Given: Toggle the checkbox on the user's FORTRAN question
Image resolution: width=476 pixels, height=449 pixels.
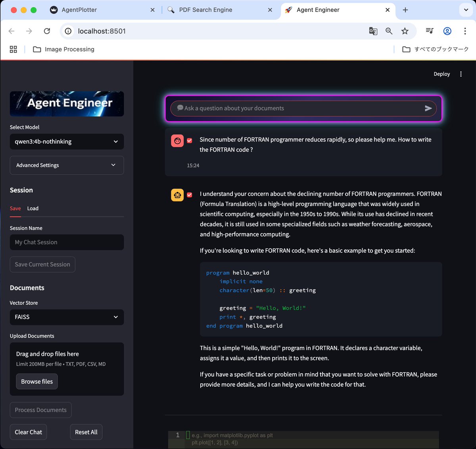Looking at the screenshot, I should [190, 141].
